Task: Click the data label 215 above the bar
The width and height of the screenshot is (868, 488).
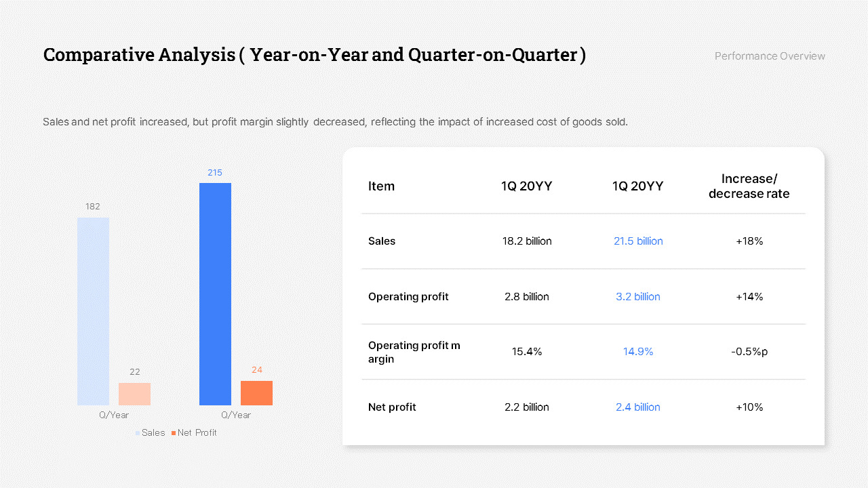Action: (215, 172)
